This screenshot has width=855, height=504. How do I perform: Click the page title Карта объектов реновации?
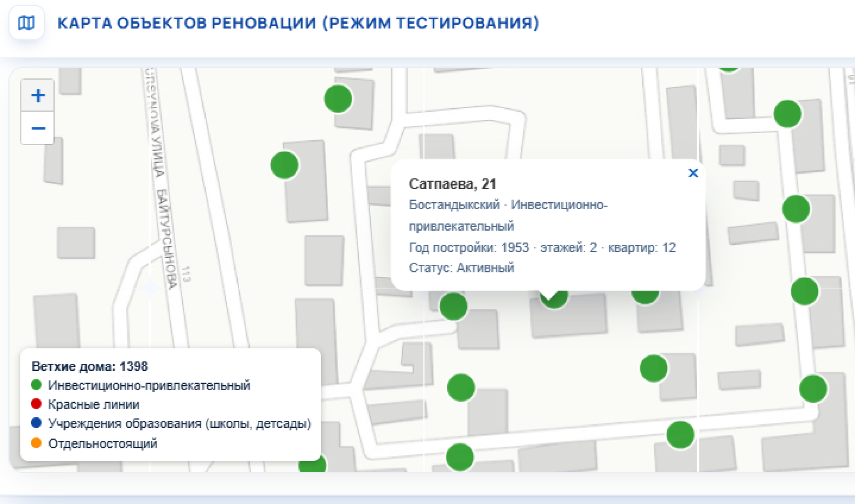coord(298,23)
